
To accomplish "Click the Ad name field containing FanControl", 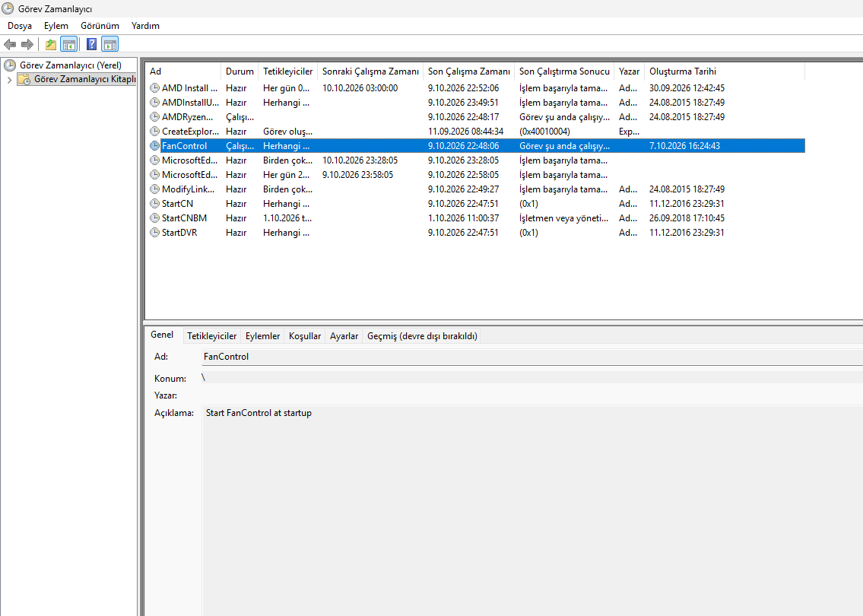I will coord(532,357).
